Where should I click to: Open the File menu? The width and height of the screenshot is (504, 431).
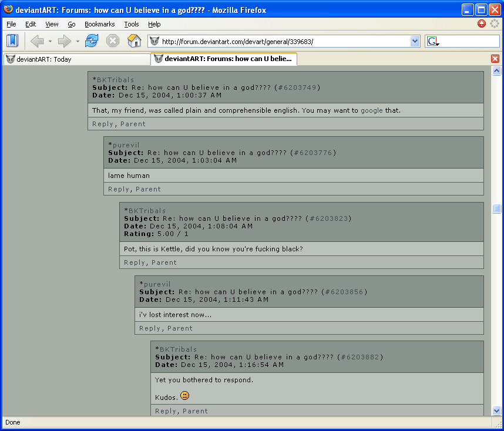[11, 24]
